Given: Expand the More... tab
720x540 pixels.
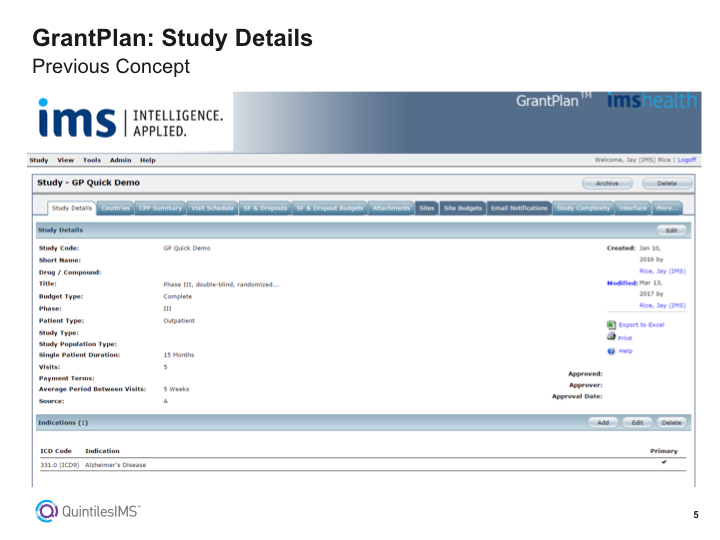Looking at the screenshot, I should tap(666, 208).
